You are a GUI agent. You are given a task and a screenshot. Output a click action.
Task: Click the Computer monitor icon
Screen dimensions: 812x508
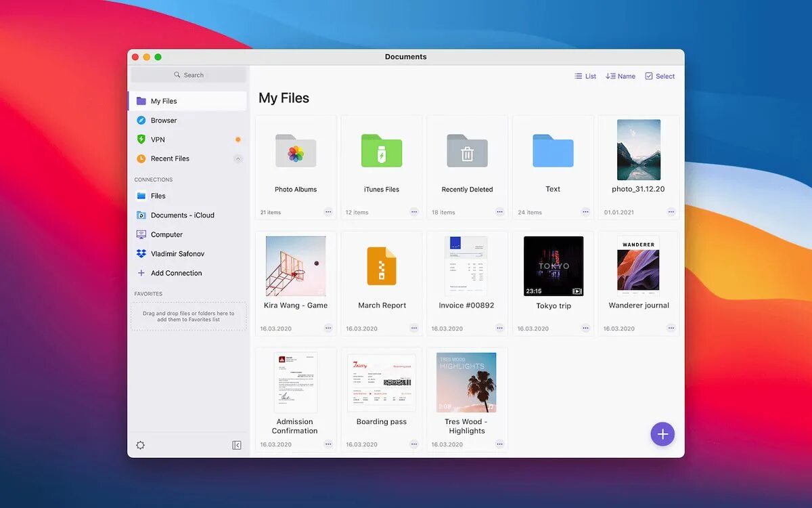141,234
